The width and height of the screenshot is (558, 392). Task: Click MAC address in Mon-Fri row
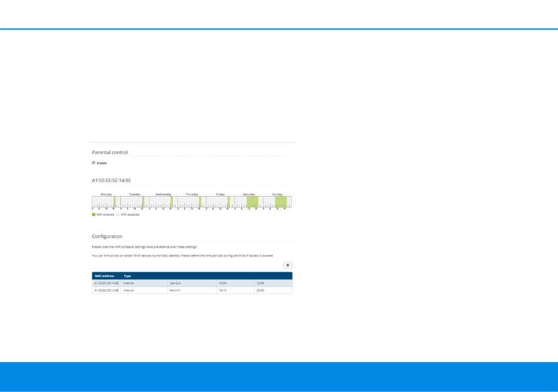click(x=107, y=290)
